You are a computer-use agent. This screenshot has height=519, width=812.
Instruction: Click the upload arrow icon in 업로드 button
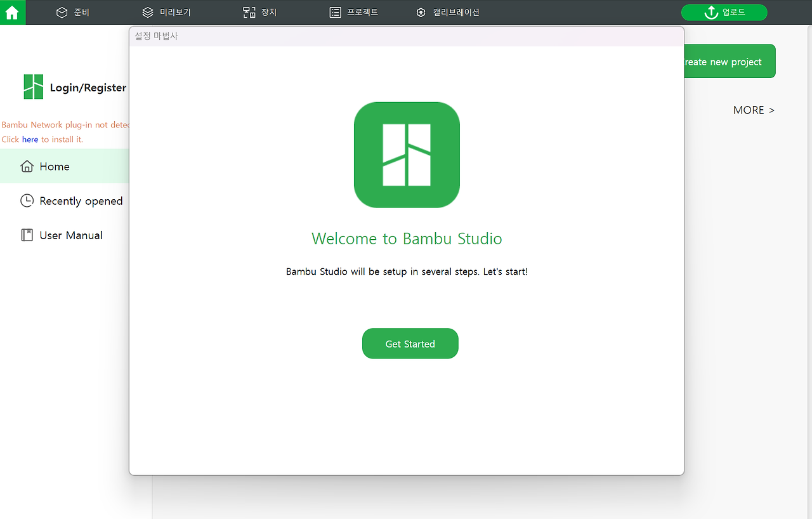click(x=711, y=12)
